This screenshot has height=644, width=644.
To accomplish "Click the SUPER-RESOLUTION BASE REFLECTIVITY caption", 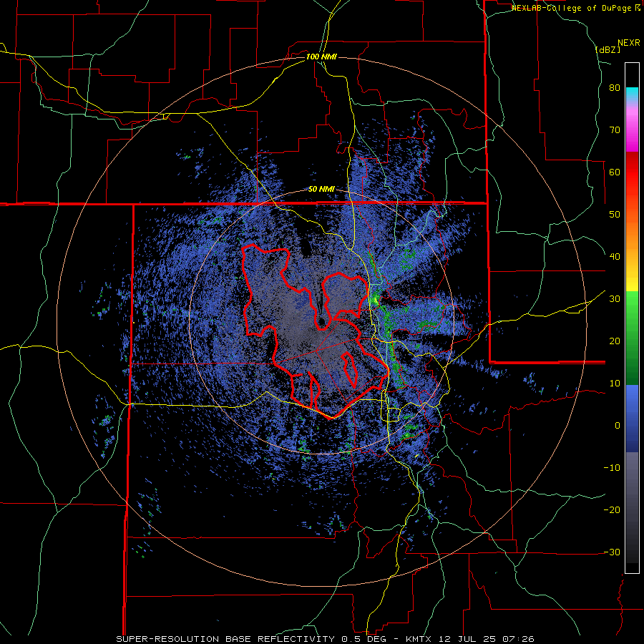I will click(224, 639).
